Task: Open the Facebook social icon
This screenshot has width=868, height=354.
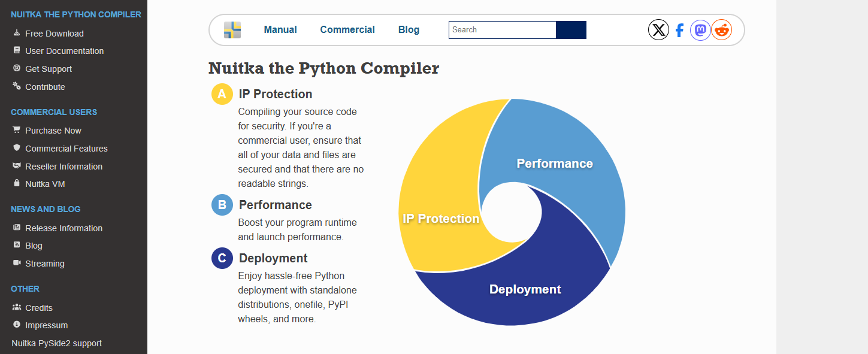Action: point(679,30)
